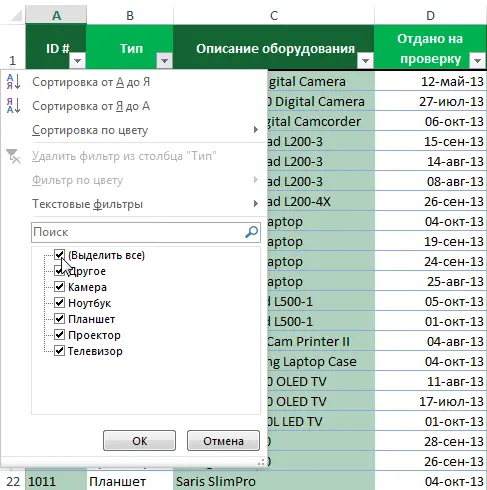Click the sort A to Я ascending icon

(13, 82)
